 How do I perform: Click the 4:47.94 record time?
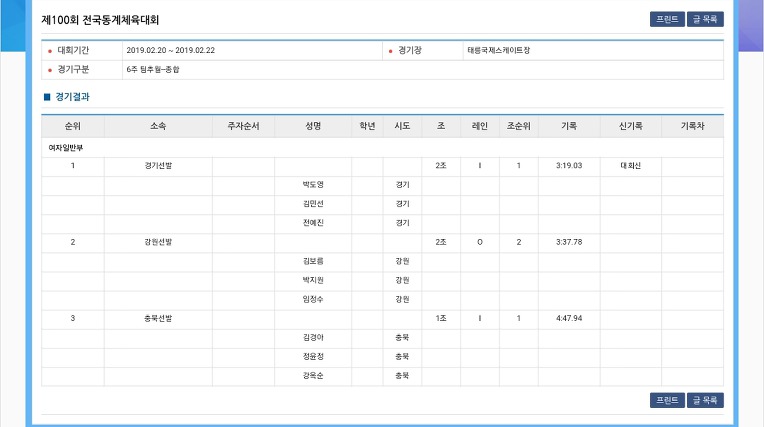point(569,318)
